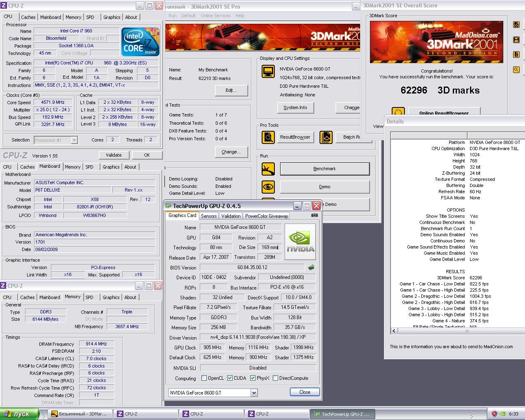Open the Run menu in 3DMark2001
This screenshot has width=525, height=420.
(173, 16)
